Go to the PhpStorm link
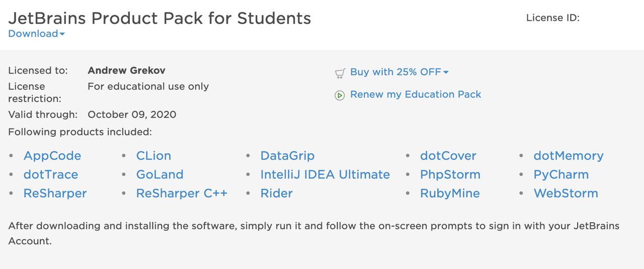 450,174
